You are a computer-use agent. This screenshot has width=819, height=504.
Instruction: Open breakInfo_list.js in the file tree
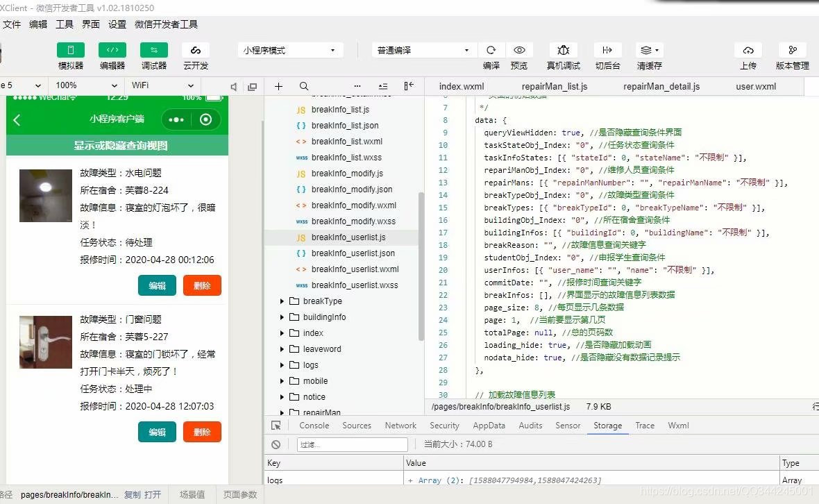340,110
